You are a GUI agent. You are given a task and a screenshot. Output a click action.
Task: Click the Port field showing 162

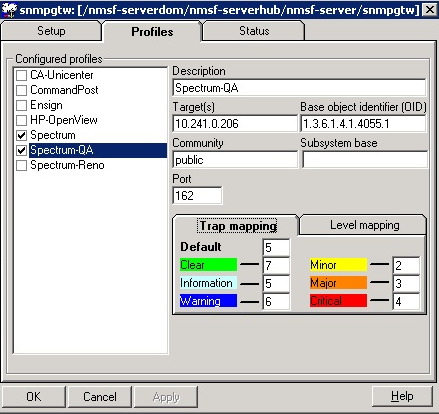click(x=197, y=195)
